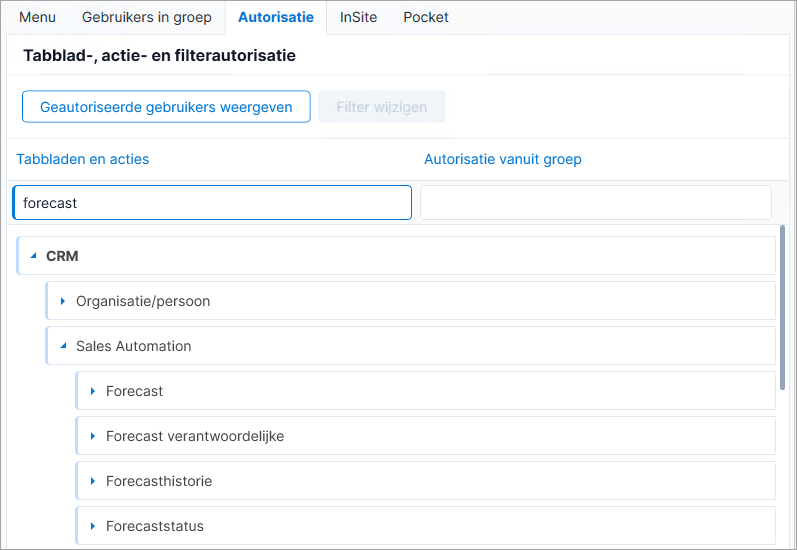Click Geautoriseerde gebruikers weergeven button

coord(166,107)
